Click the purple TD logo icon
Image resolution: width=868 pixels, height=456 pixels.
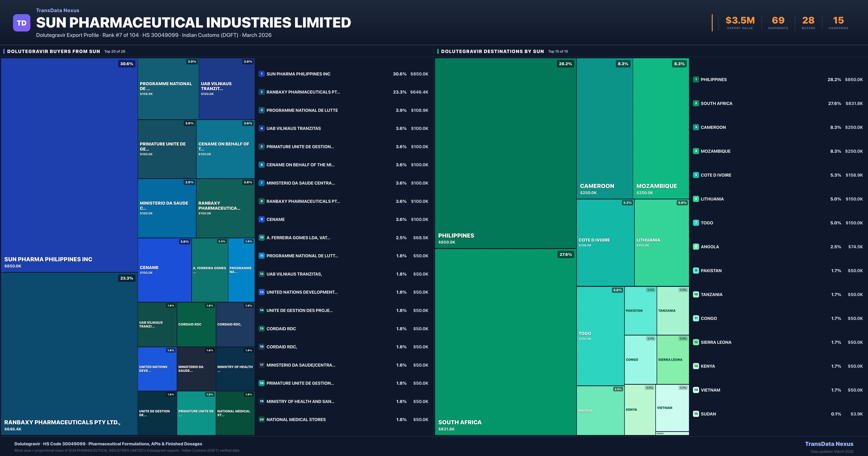(x=22, y=23)
